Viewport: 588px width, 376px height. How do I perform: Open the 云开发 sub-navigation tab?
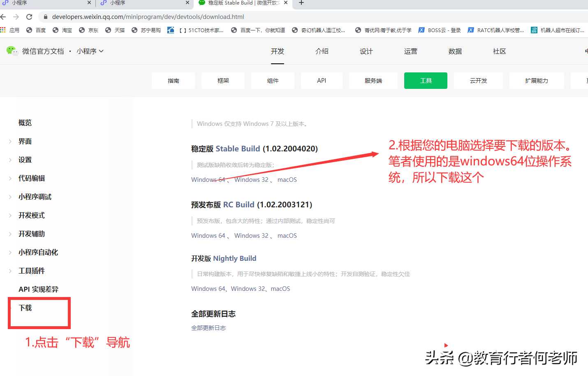pos(479,81)
